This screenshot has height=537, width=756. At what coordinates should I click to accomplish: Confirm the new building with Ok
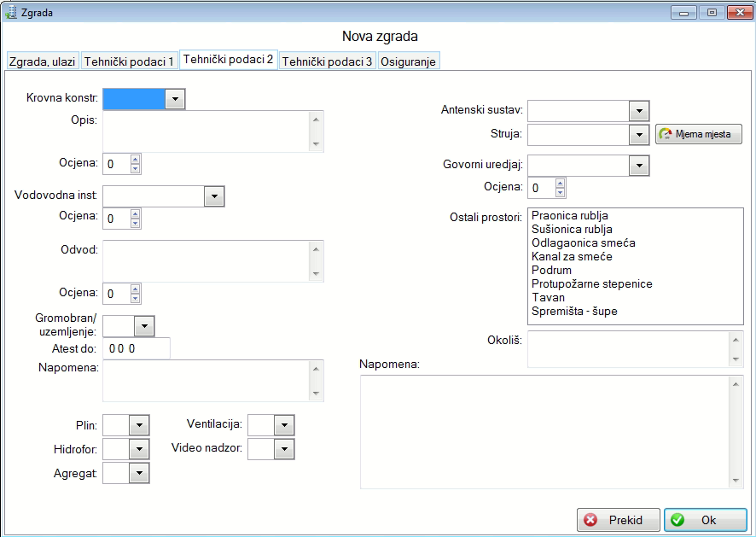tap(707, 520)
